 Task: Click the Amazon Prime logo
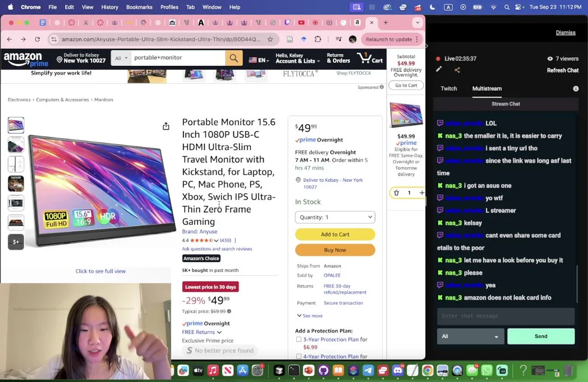click(x=26, y=59)
